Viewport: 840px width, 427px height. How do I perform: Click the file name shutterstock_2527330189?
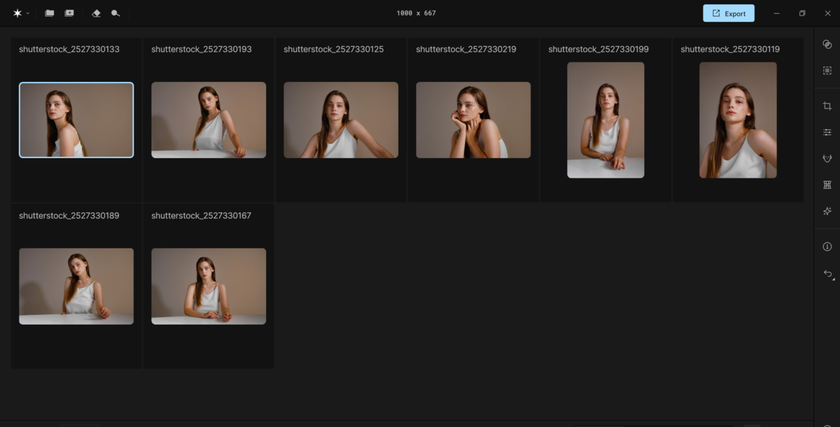tap(69, 215)
